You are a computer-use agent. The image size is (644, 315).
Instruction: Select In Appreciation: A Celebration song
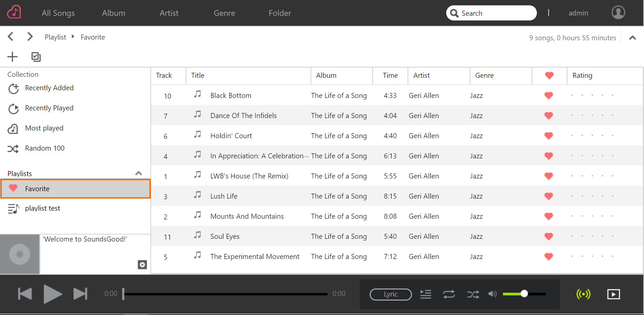coord(397,156)
